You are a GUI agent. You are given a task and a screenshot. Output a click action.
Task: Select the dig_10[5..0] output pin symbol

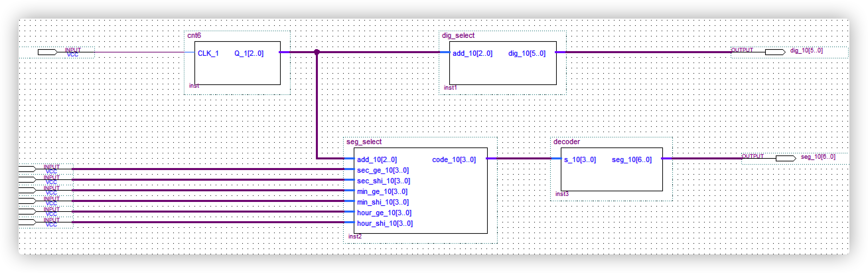tap(775, 52)
